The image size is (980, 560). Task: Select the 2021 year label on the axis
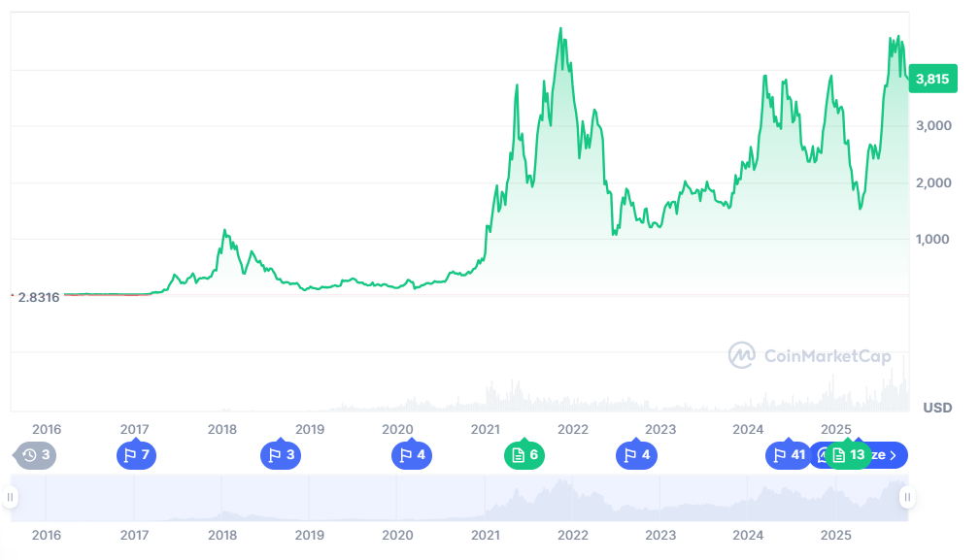pyautogui.click(x=486, y=429)
